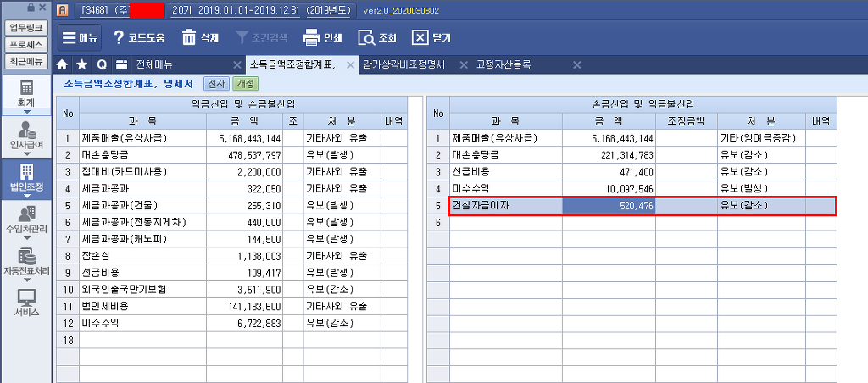Click the 최근메뉴 button
868x383 pixels.
click(26, 61)
